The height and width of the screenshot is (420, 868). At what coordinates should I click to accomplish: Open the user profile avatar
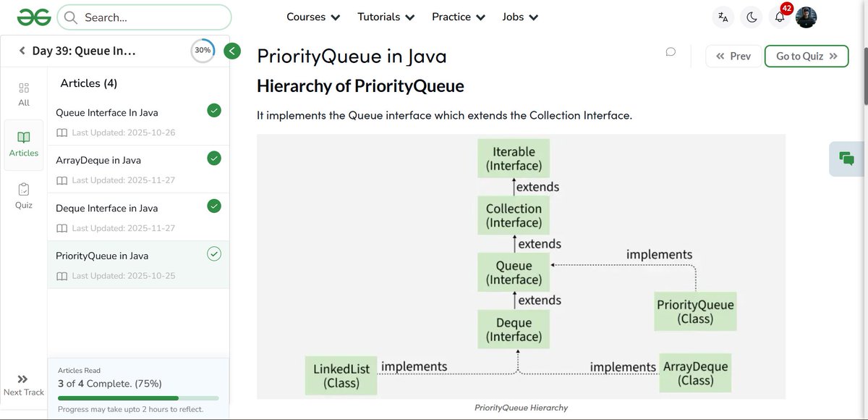[x=806, y=17]
